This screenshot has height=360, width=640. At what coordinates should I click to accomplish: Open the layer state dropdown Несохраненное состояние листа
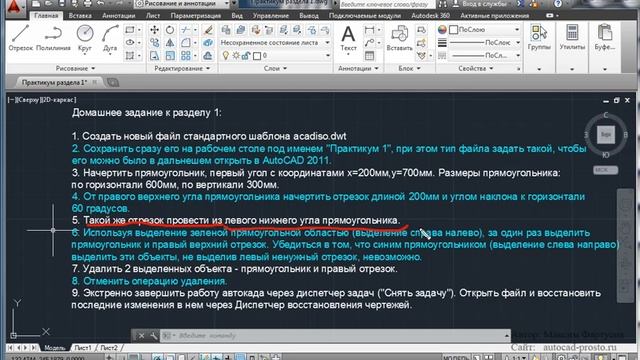(x=275, y=42)
